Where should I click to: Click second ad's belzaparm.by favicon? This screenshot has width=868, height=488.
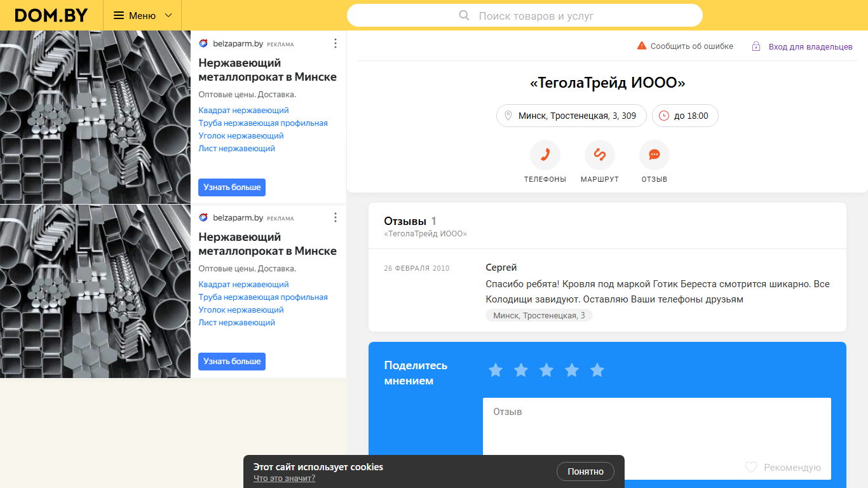click(x=203, y=218)
